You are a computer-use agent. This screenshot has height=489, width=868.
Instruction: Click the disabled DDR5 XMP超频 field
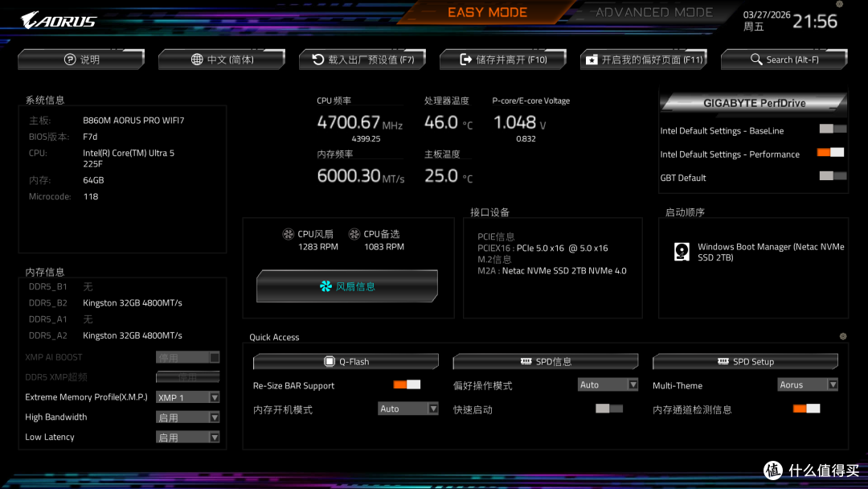187,377
